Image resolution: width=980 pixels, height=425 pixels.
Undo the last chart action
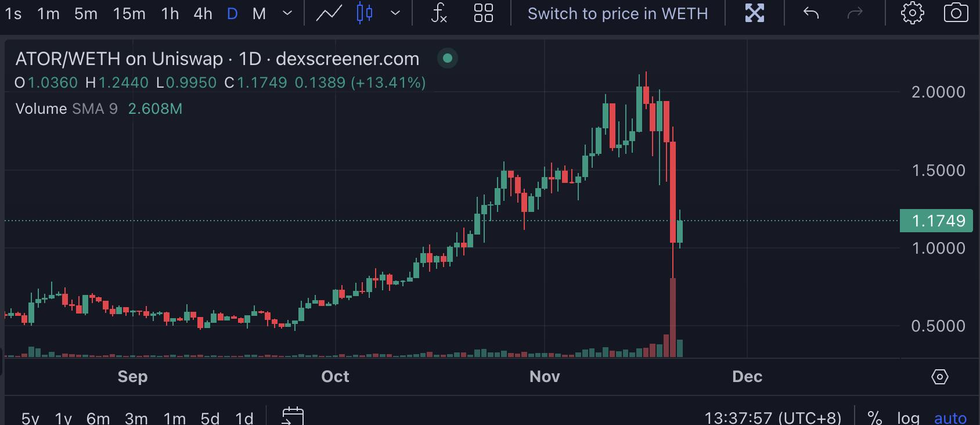(811, 13)
